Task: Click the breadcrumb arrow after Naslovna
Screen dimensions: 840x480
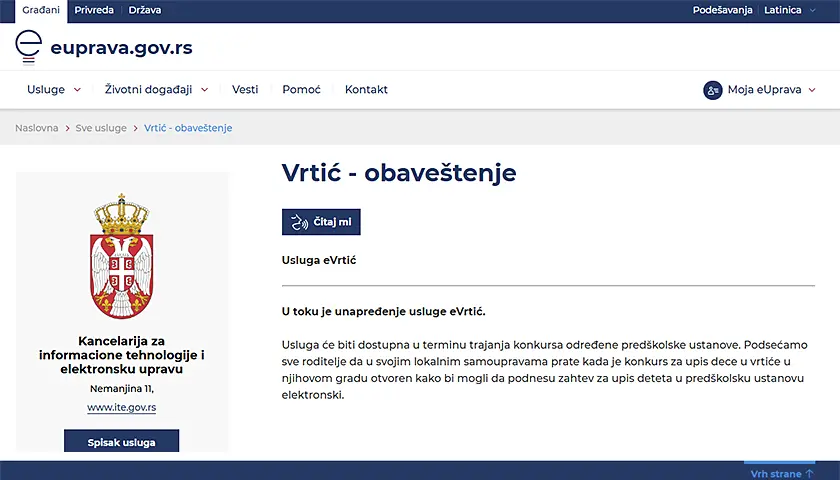Action: [68, 129]
